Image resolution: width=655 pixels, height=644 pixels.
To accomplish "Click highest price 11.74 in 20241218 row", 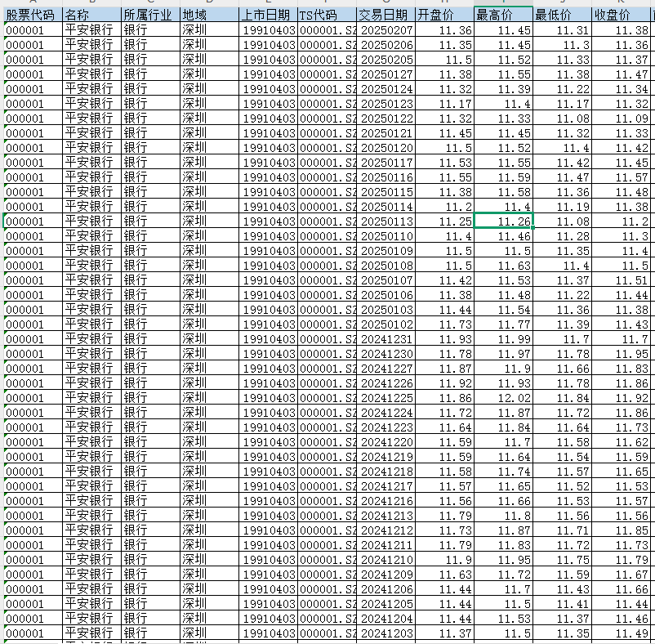I will click(504, 472).
